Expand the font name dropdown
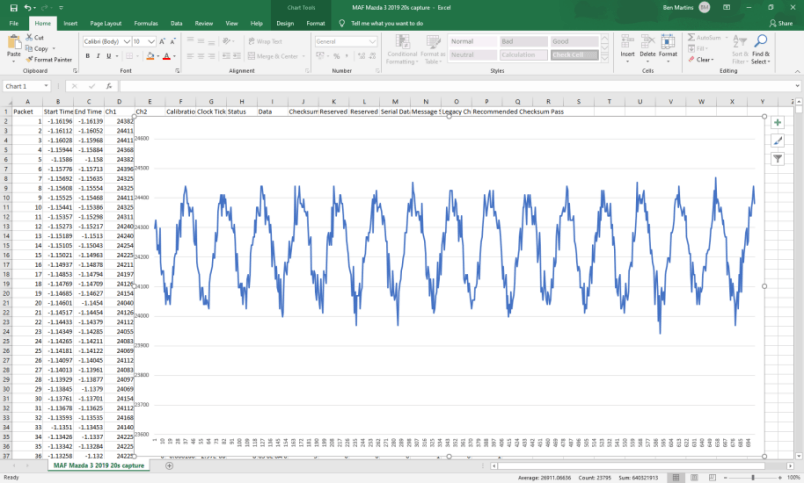The height and width of the screenshot is (483, 804). [127, 42]
